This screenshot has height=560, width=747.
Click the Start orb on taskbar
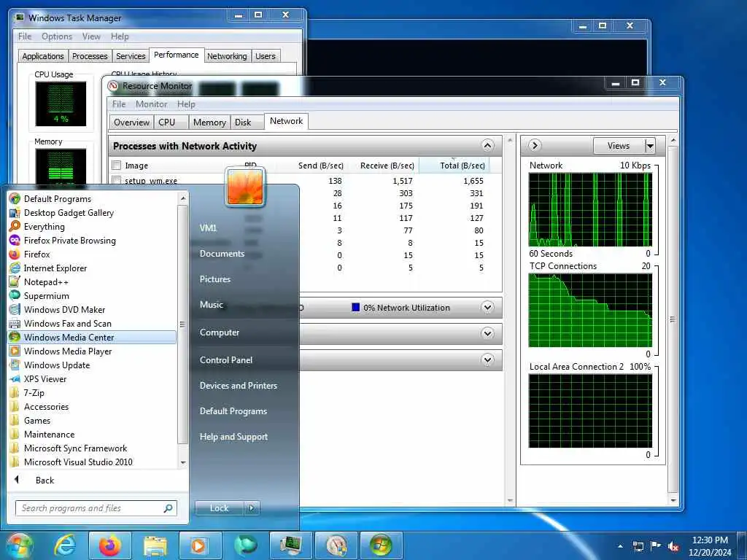tap(19, 545)
